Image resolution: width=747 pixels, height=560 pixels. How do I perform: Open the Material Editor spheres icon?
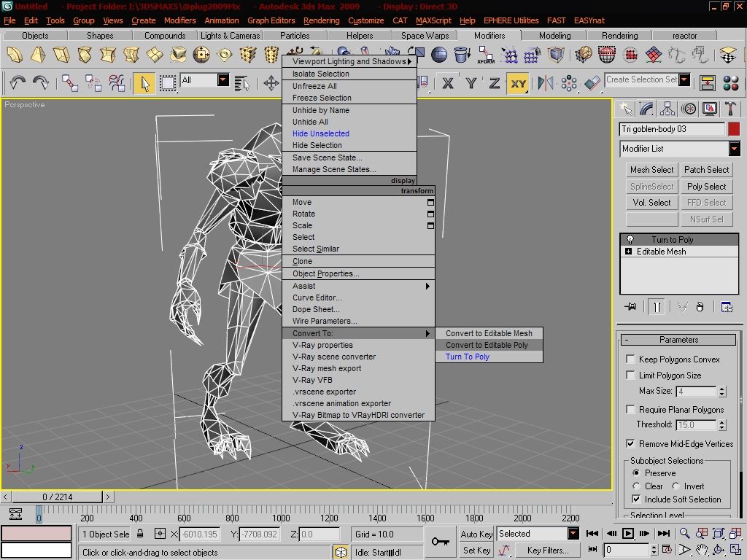point(731,83)
